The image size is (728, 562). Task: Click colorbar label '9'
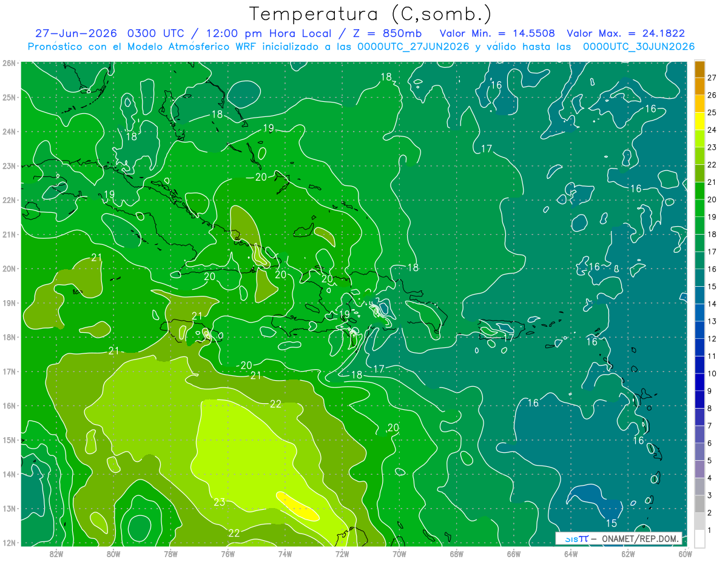[x=710, y=391]
